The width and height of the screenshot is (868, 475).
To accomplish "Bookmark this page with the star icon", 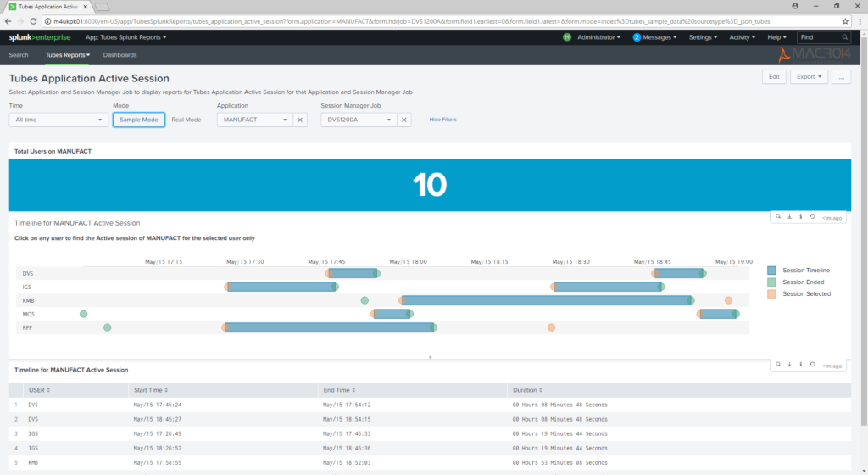I will click(x=845, y=20).
